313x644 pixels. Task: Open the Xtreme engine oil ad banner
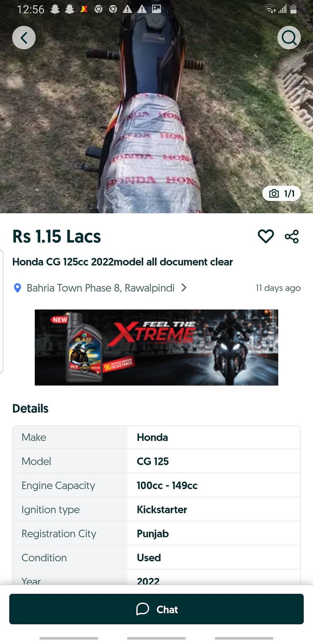click(x=156, y=347)
